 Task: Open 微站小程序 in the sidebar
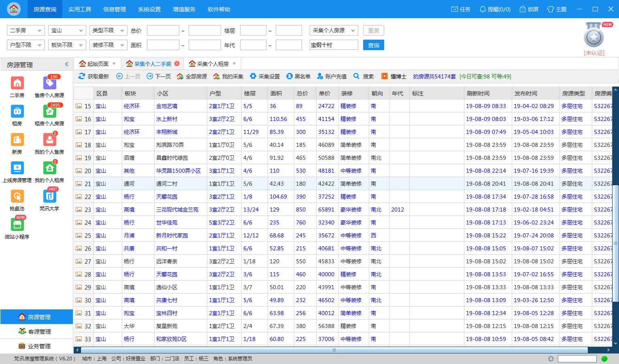tap(17, 229)
